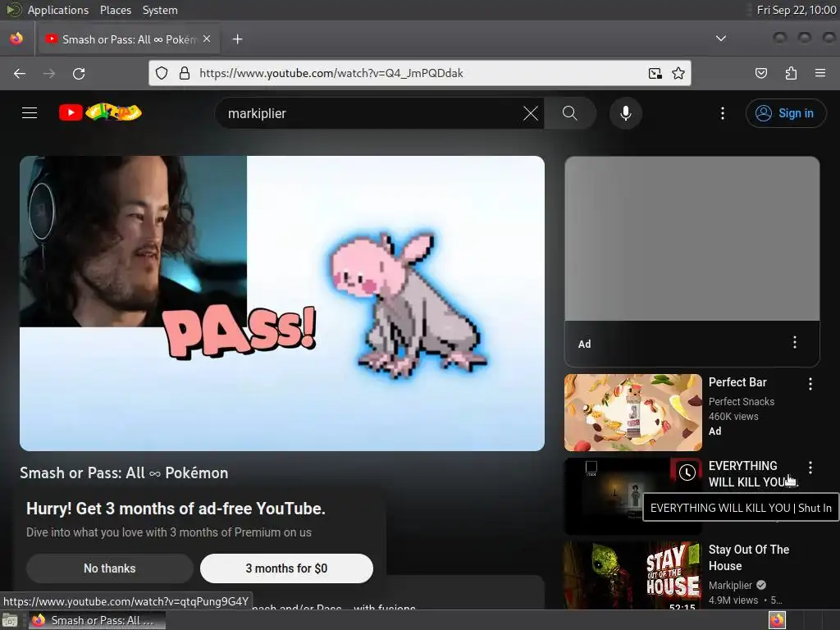Visit Markiplier channel under Stay Out video
This screenshot has width=840, height=630.
(730, 586)
